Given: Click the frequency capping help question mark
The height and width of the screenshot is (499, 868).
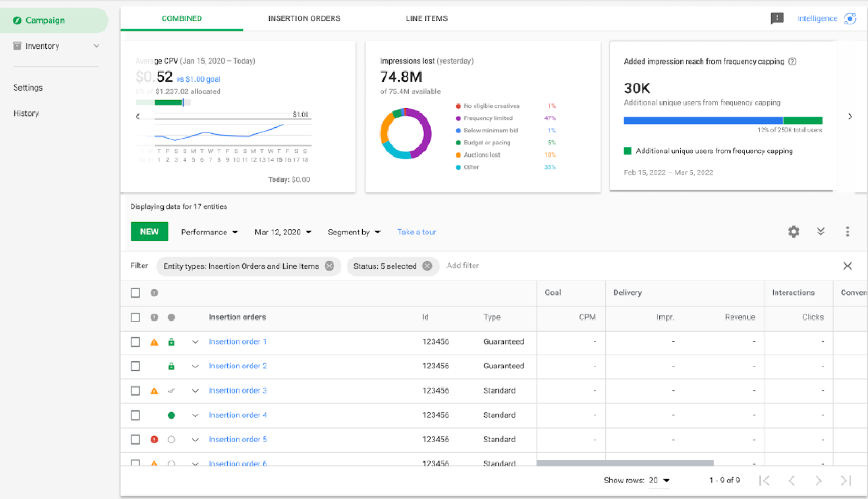Looking at the screenshot, I should 792,61.
